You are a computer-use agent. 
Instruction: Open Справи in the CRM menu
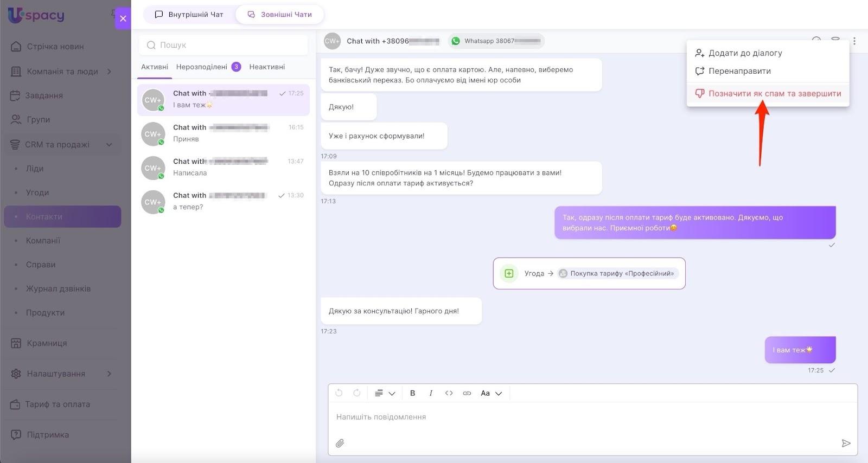coord(41,265)
